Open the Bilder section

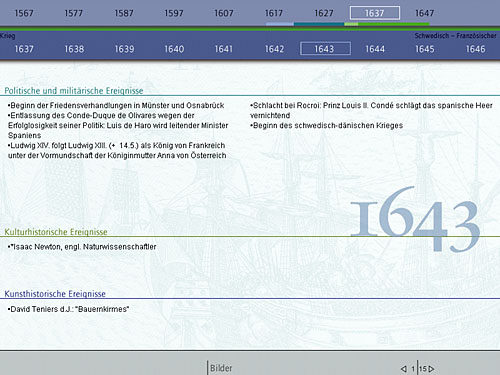(221, 368)
